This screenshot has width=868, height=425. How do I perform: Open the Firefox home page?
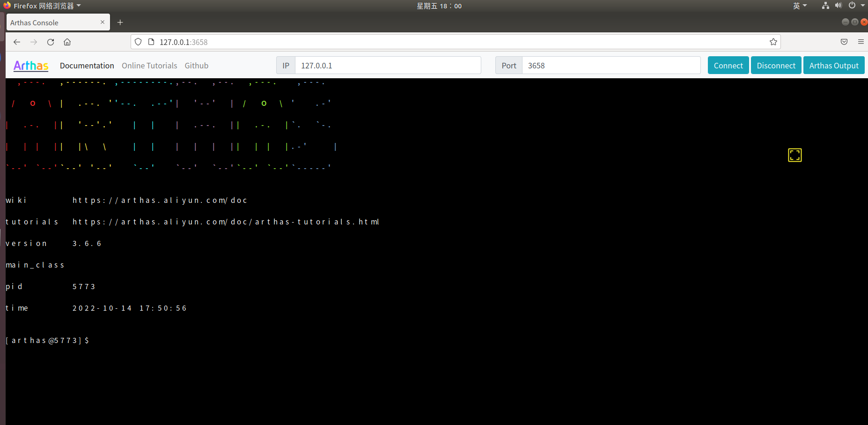point(67,42)
